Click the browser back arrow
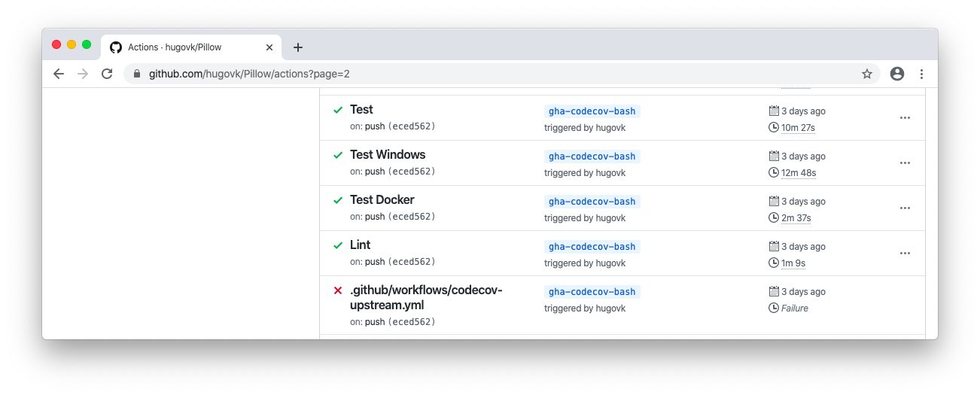 59,74
